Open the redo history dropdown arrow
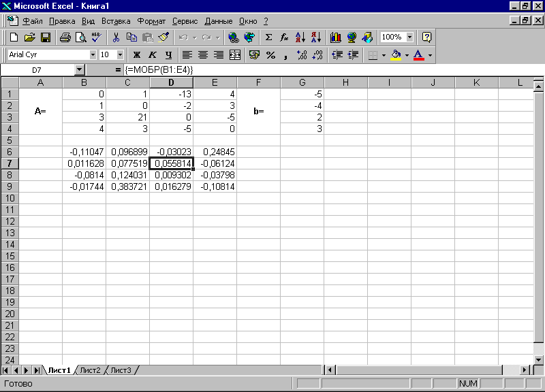Viewport: 545px width, 392px height. [x=217, y=37]
